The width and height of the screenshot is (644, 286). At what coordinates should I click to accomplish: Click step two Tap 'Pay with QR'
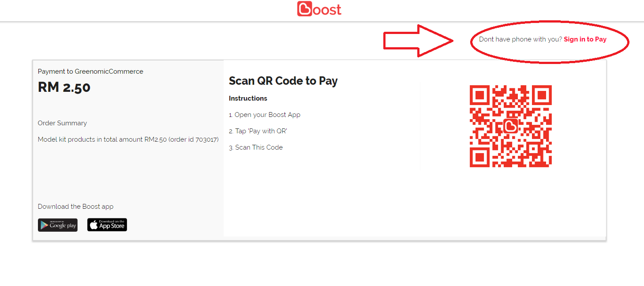click(258, 131)
